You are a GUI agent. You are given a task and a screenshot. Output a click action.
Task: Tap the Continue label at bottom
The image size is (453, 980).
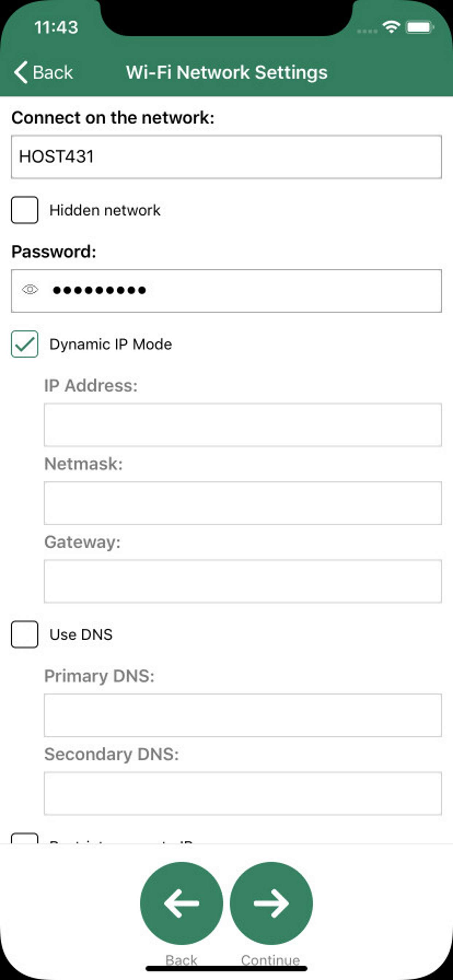coord(270,960)
